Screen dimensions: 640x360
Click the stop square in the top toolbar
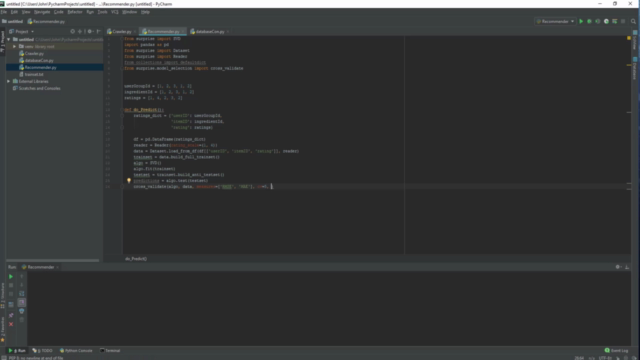(x=623, y=21)
